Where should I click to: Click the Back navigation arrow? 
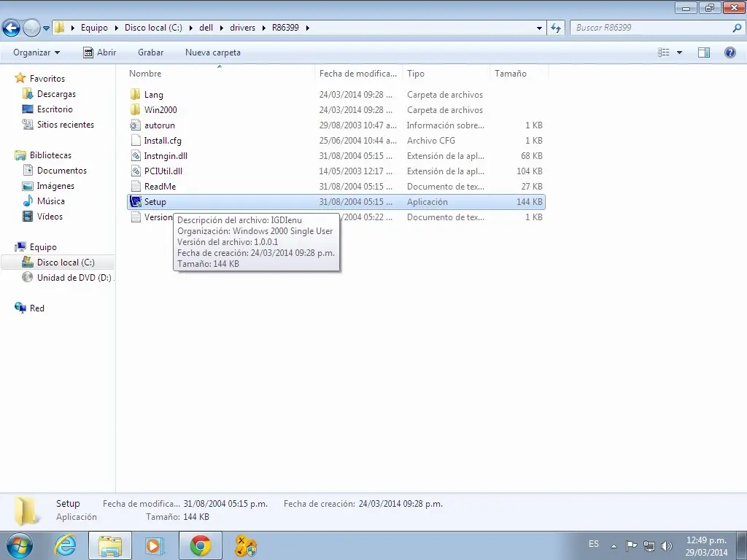coord(12,28)
